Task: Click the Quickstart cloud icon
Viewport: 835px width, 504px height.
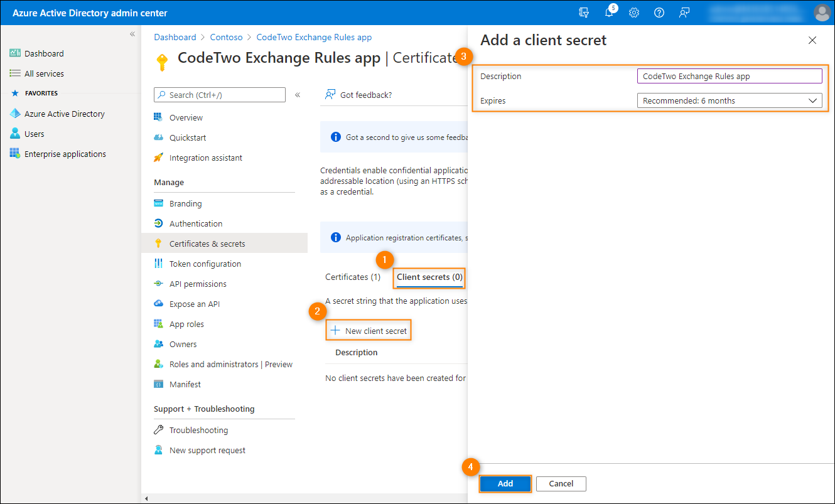Action: [x=158, y=137]
